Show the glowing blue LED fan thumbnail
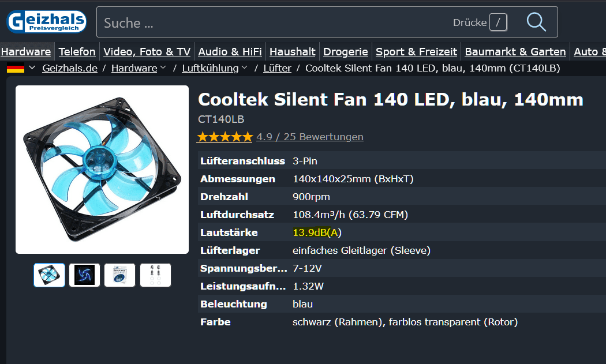 point(84,275)
